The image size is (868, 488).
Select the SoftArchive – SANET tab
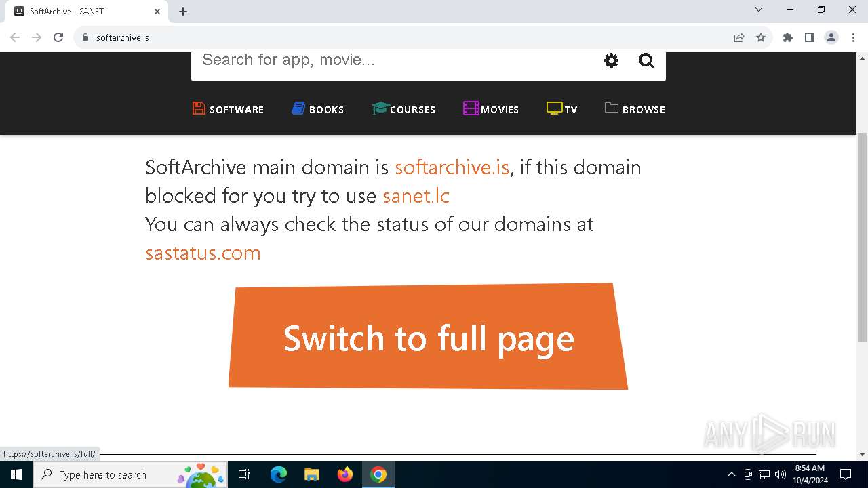pos(87,12)
